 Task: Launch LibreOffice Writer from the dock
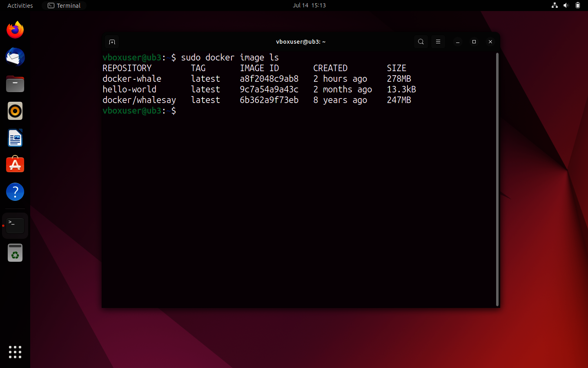(x=15, y=138)
